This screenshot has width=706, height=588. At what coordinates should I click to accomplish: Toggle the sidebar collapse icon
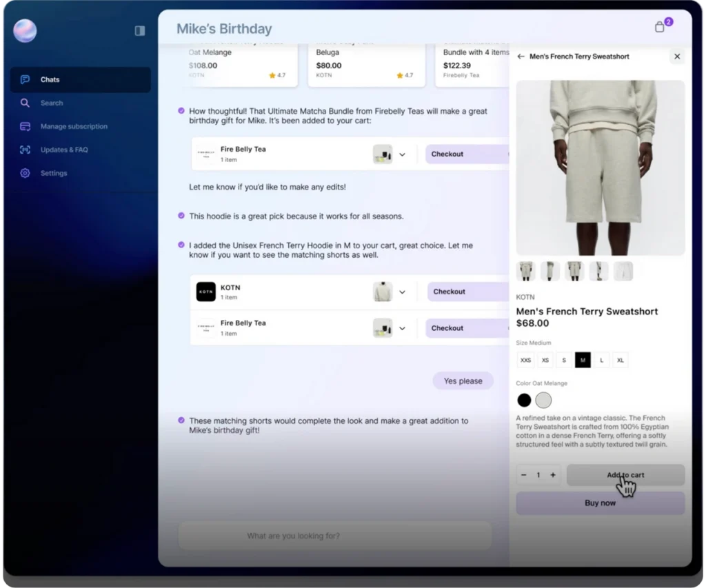point(139,30)
